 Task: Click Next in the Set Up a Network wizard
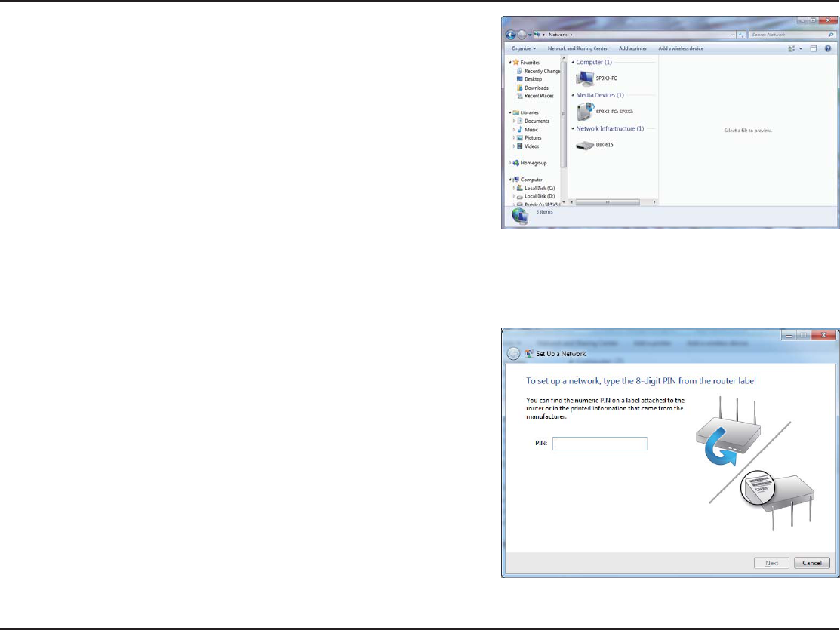[x=771, y=563]
